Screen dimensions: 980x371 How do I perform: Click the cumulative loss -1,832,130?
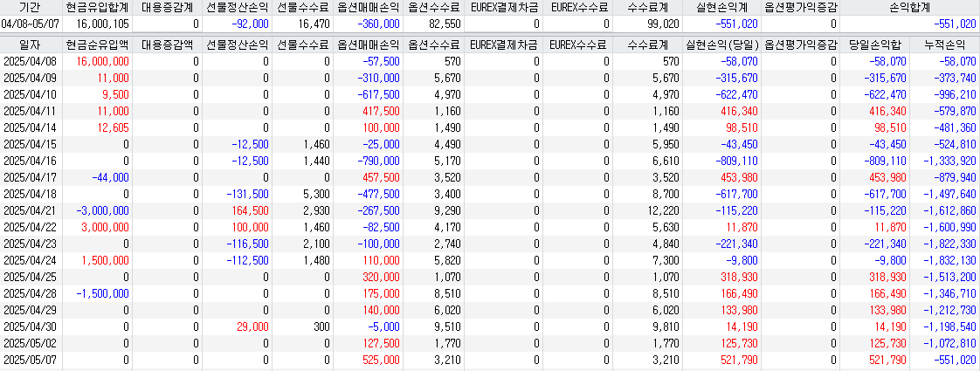[951, 260]
